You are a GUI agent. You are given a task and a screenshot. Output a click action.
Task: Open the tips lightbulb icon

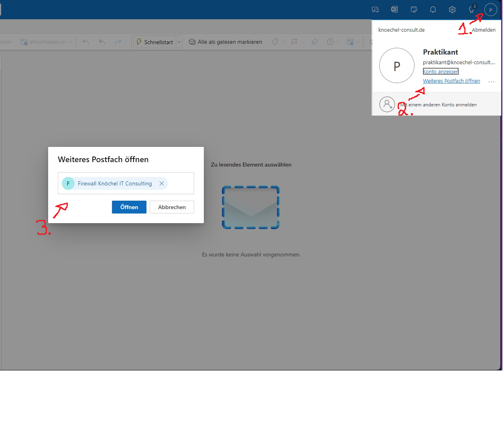coord(471,10)
